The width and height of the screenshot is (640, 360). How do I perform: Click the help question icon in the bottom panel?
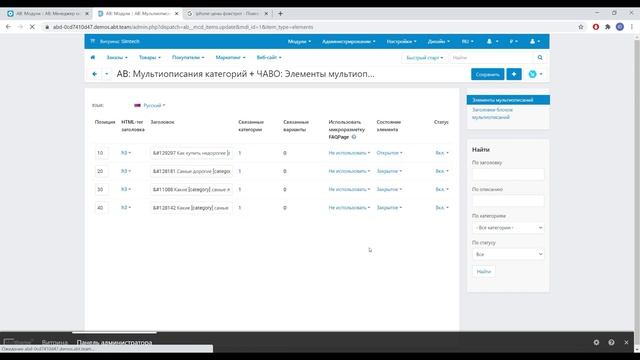coord(611,342)
